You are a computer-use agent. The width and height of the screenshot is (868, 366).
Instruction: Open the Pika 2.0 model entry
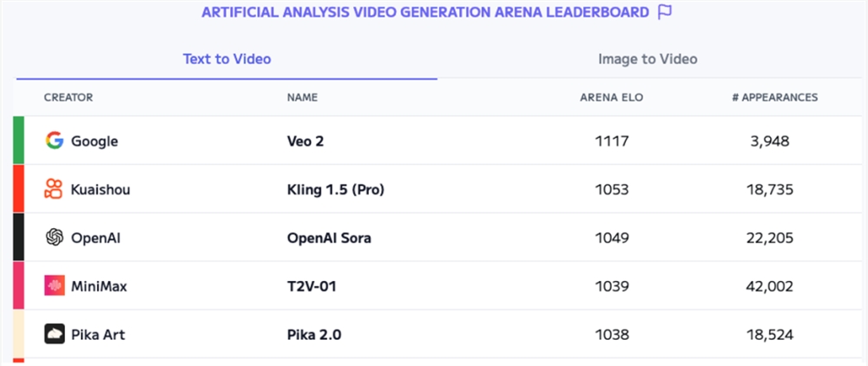[315, 334]
